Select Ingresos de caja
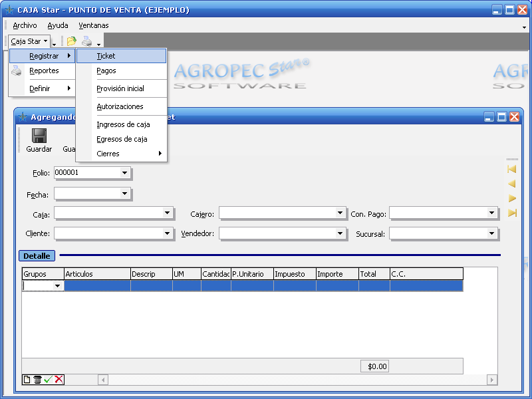This screenshot has height=399, width=532. click(x=122, y=124)
